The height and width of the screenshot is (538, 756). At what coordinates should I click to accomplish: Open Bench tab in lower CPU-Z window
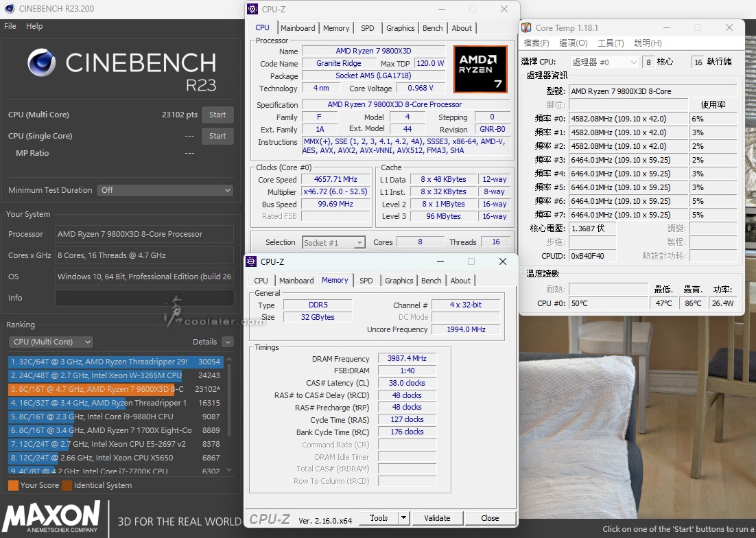(x=431, y=281)
